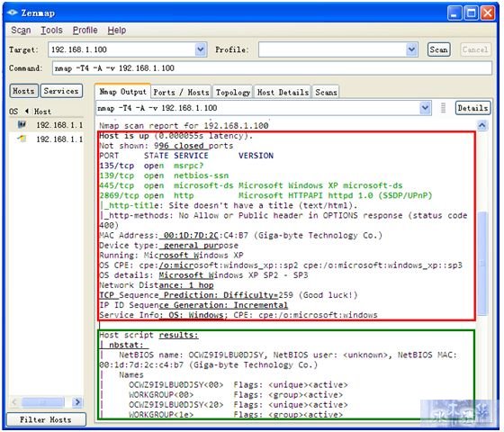Open the Help menu
The height and width of the screenshot is (432, 504).
point(117,31)
